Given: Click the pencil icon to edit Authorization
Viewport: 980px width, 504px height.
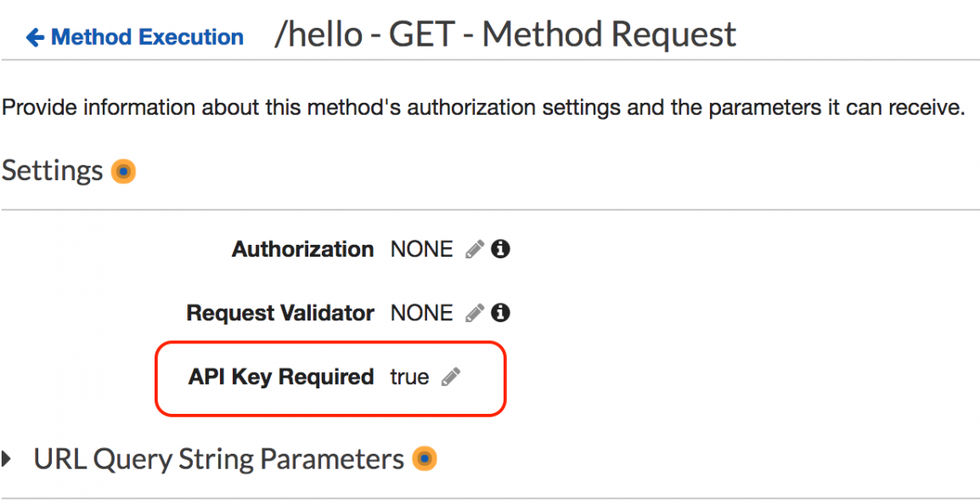Looking at the screenshot, I should coord(474,248).
